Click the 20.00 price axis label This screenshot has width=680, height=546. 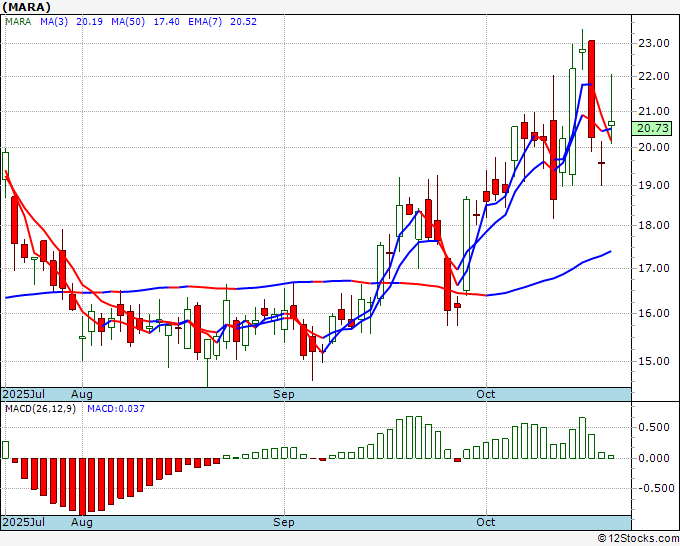click(654, 147)
